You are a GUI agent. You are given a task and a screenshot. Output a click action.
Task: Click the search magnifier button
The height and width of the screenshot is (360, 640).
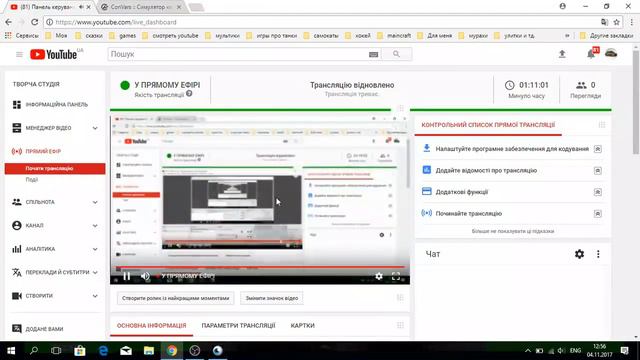396,54
